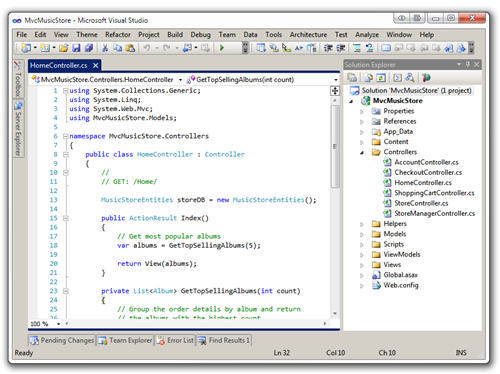Expand the Views folder
This screenshot has width=500, height=374.
[362, 265]
